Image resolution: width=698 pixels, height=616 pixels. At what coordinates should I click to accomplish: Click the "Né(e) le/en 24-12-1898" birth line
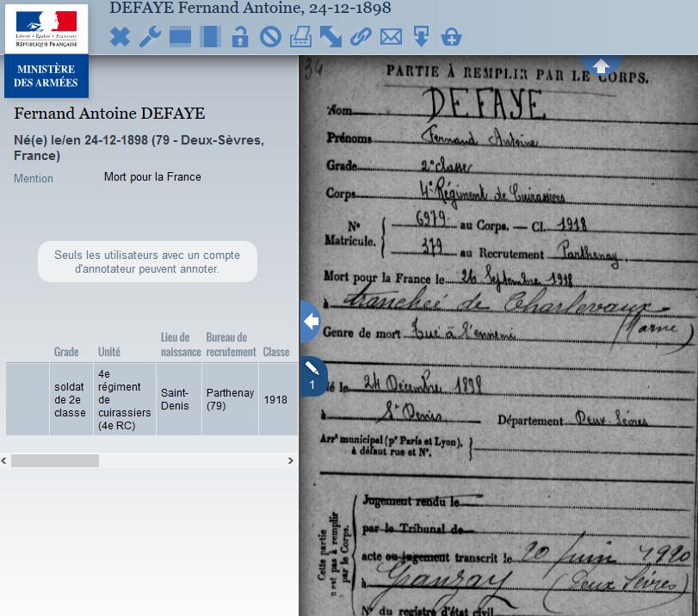(x=139, y=147)
